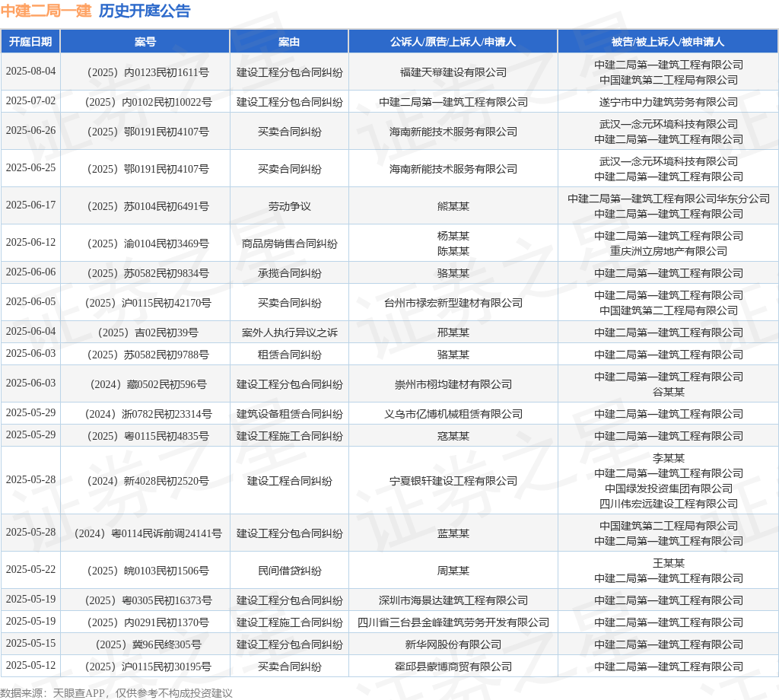Click plaintiff 义乌市亿博机械租赁有限公司
The height and width of the screenshot is (700, 779).
point(453,415)
